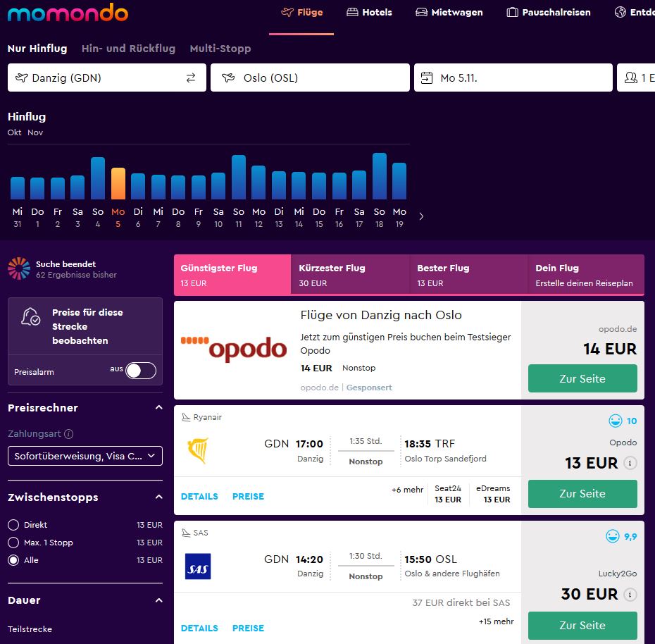Click Zur Seite for the Opodo ad
The width and height of the screenshot is (655, 644).
[582, 378]
